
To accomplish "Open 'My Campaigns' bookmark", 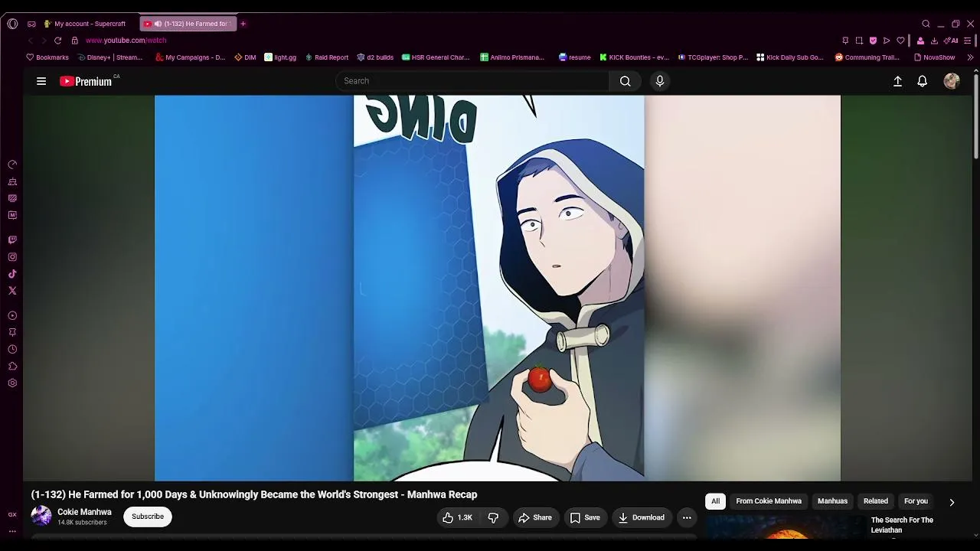I will tap(190, 57).
